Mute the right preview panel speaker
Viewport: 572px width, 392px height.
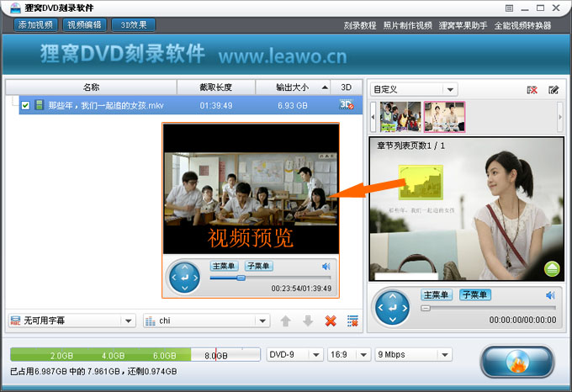550,295
